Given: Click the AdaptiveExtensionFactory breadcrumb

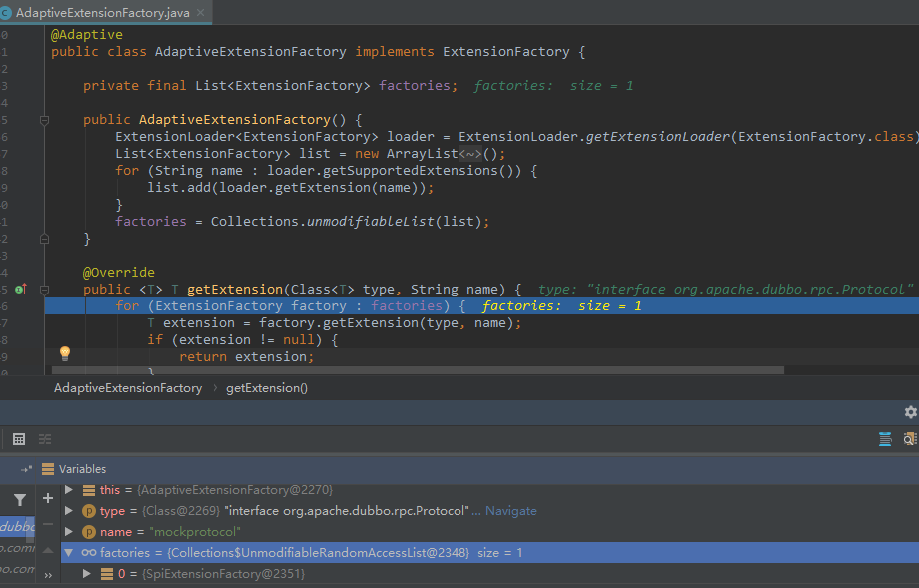Looking at the screenshot, I should tap(128, 388).
